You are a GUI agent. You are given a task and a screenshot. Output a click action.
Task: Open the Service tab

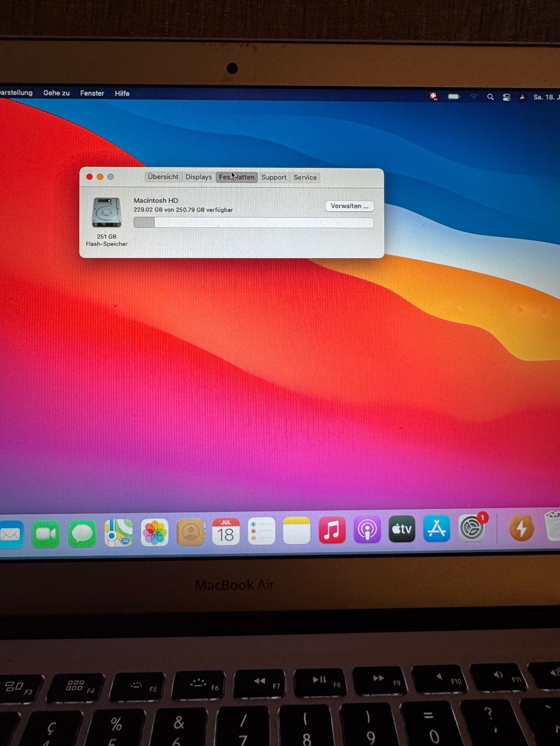point(305,177)
